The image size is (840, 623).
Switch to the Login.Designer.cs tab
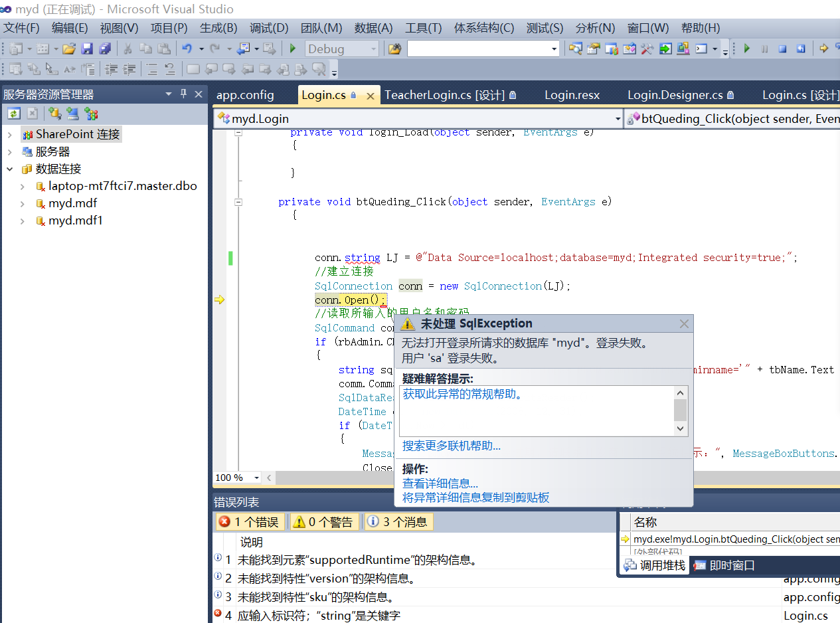click(681, 95)
